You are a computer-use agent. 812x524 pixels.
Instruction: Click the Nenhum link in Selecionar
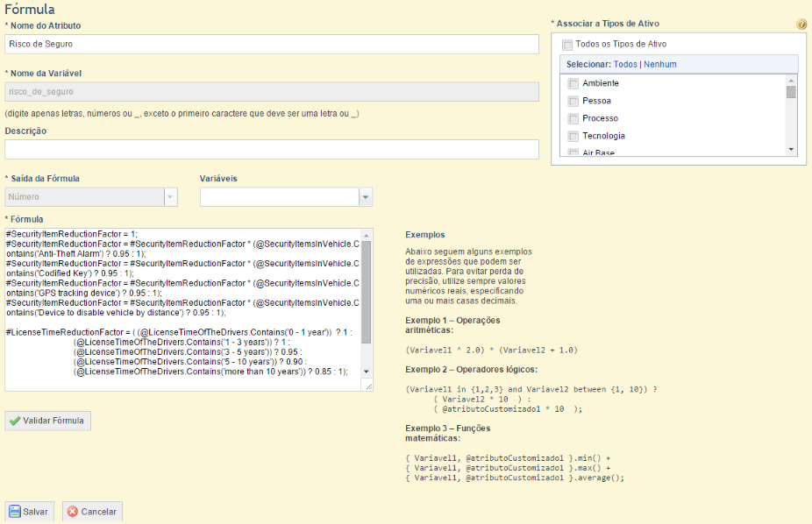pos(660,65)
